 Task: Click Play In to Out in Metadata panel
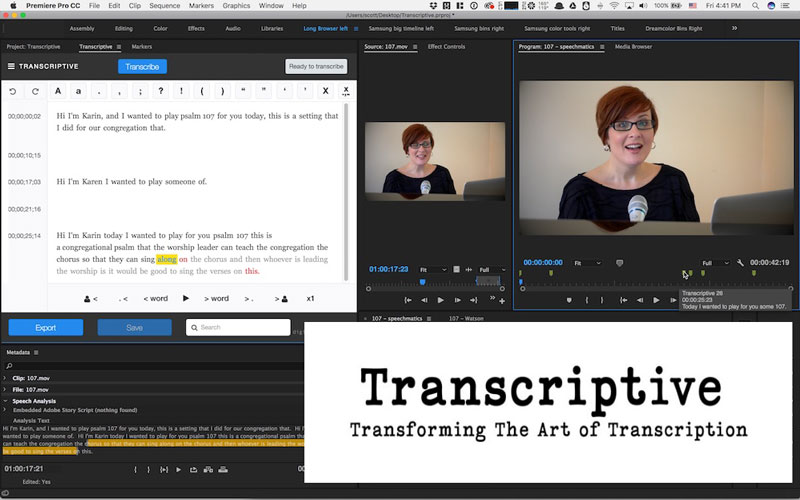pos(164,469)
